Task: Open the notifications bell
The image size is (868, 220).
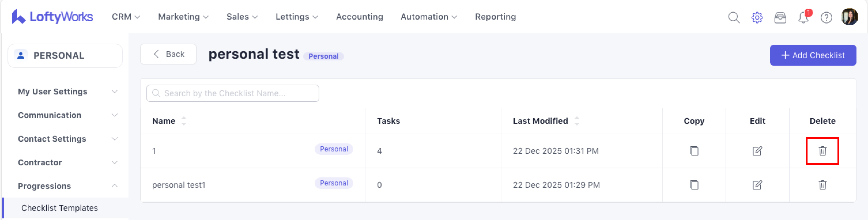Action: (803, 17)
